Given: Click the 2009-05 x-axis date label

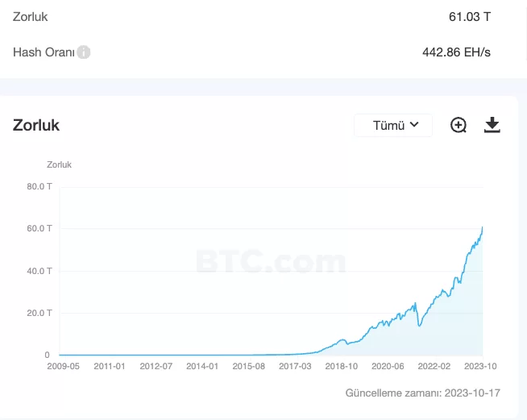Looking at the screenshot, I should (64, 366).
